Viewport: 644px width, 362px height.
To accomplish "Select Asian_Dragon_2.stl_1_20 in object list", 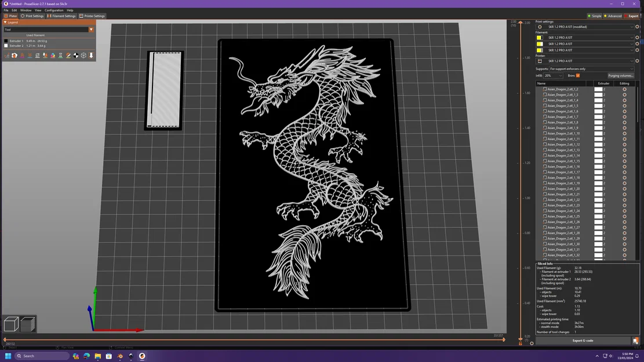I will (563, 189).
